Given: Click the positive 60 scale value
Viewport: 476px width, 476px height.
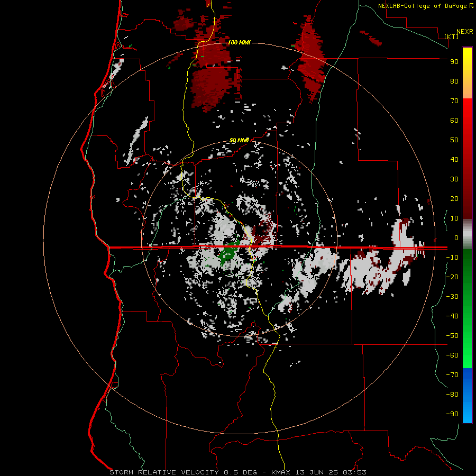Looking at the screenshot, I should click(x=454, y=121).
